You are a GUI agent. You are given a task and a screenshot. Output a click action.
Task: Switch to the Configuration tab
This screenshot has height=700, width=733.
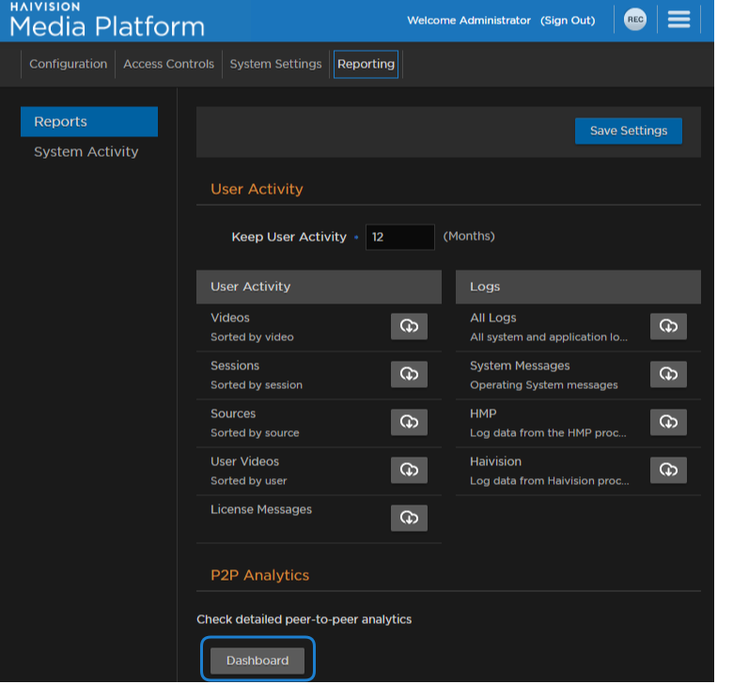tap(68, 64)
